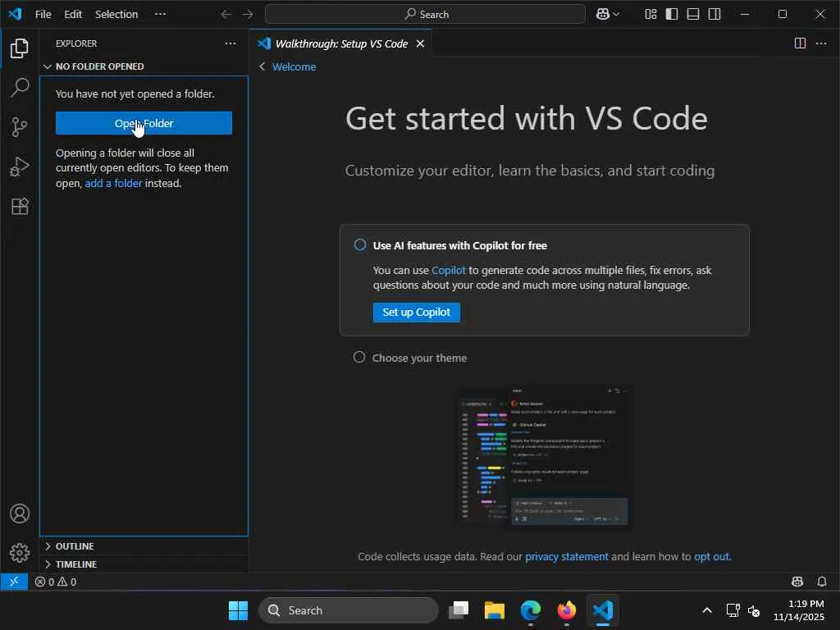Open the File menu
Viewport: 840px width, 630px height.
43,14
